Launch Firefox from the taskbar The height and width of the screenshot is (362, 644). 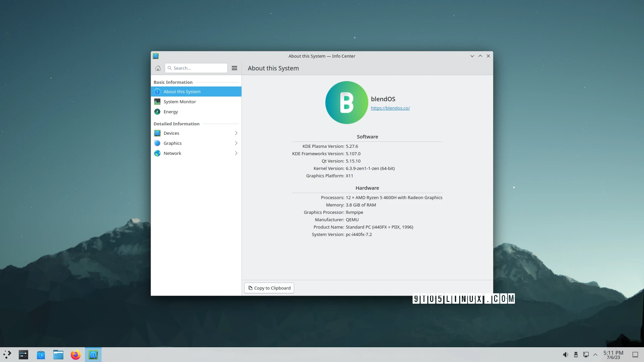tap(76, 355)
